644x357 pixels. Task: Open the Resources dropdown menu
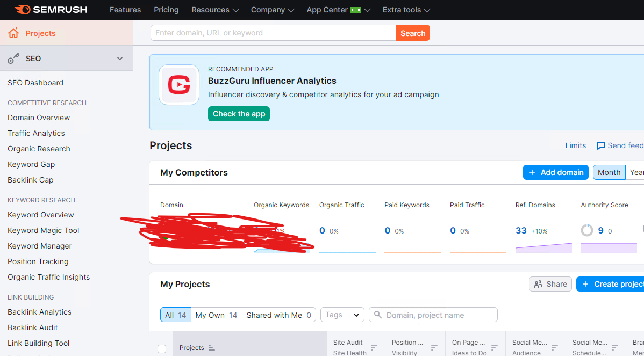click(215, 10)
